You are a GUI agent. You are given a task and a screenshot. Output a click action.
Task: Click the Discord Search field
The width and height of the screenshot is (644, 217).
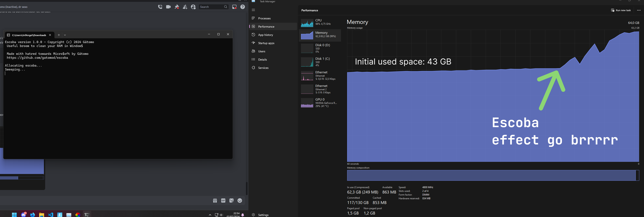coord(214,7)
